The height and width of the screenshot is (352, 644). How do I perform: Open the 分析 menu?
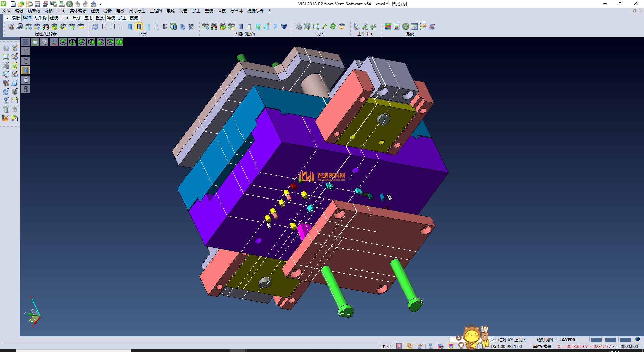(107, 11)
